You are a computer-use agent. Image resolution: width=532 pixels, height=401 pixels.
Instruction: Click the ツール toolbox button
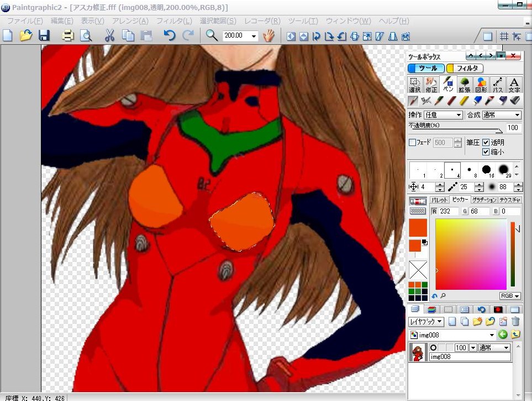coord(426,68)
